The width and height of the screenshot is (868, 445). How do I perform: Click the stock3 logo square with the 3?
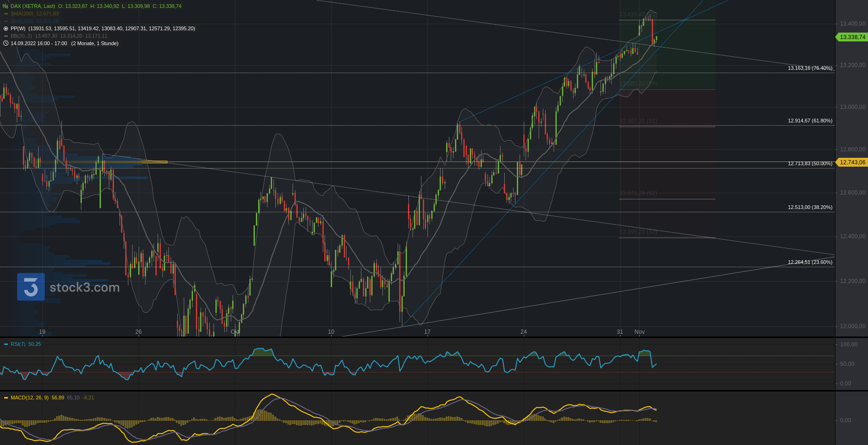31,287
